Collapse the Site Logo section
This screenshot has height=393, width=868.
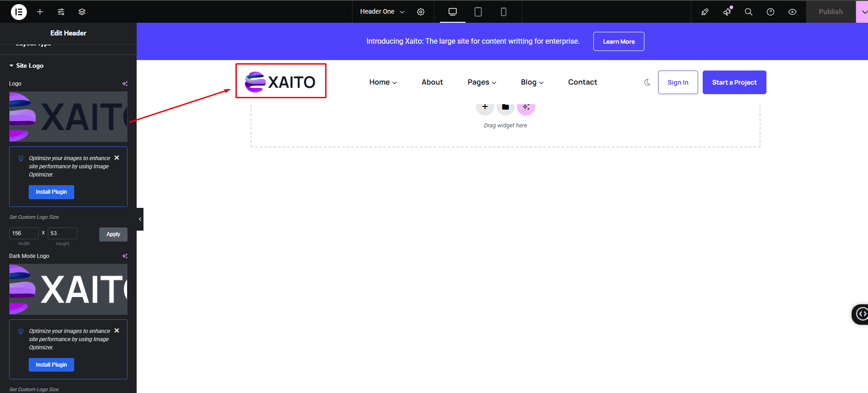click(26, 65)
